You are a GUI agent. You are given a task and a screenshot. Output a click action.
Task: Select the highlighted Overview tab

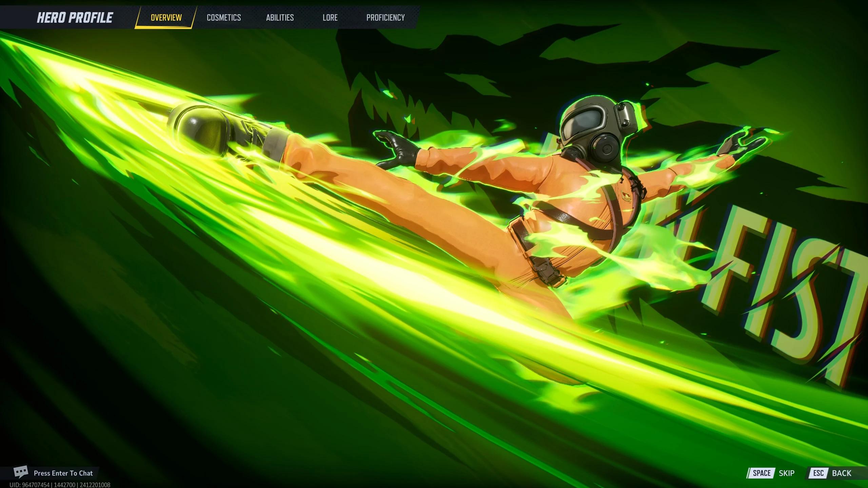[166, 18]
